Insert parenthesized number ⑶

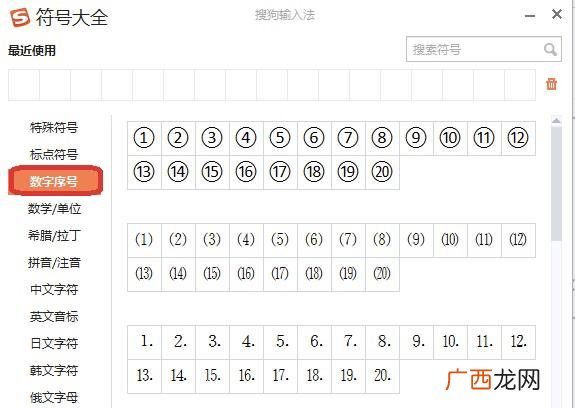click(x=212, y=240)
